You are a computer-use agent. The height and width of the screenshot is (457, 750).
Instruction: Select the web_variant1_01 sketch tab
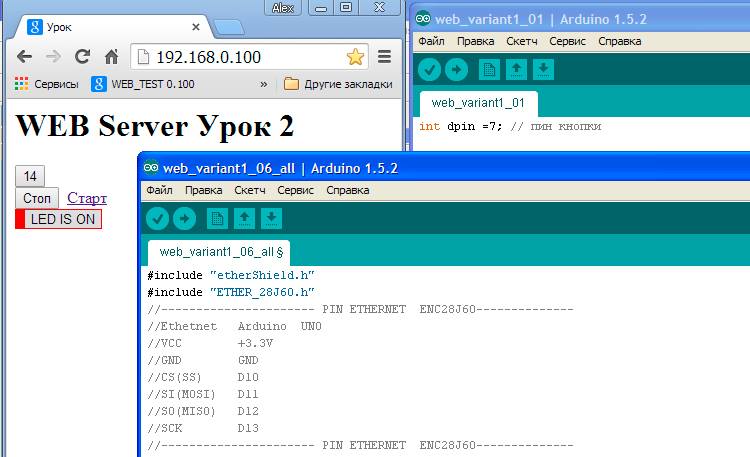[x=478, y=103]
